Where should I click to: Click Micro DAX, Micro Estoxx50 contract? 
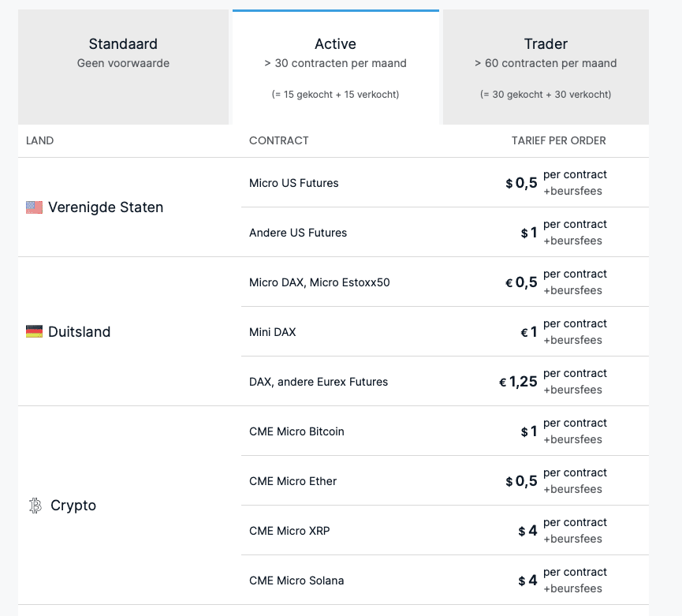(319, 282)
